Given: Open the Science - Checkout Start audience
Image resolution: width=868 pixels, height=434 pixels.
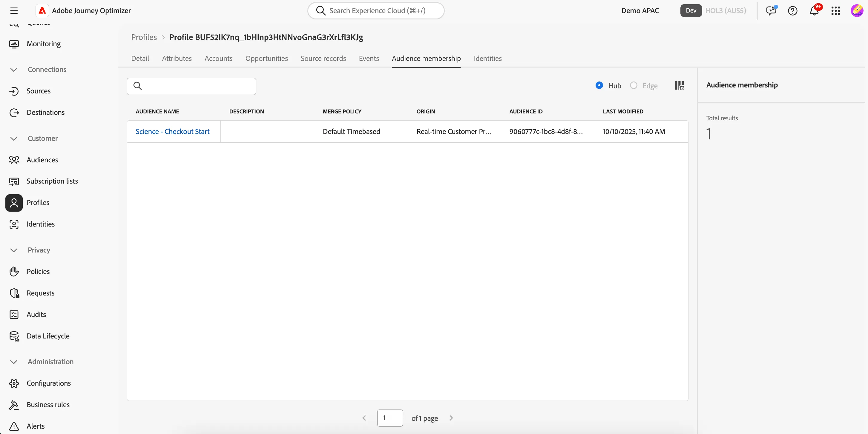Looking at the screenshot, I should click(173, 132).
